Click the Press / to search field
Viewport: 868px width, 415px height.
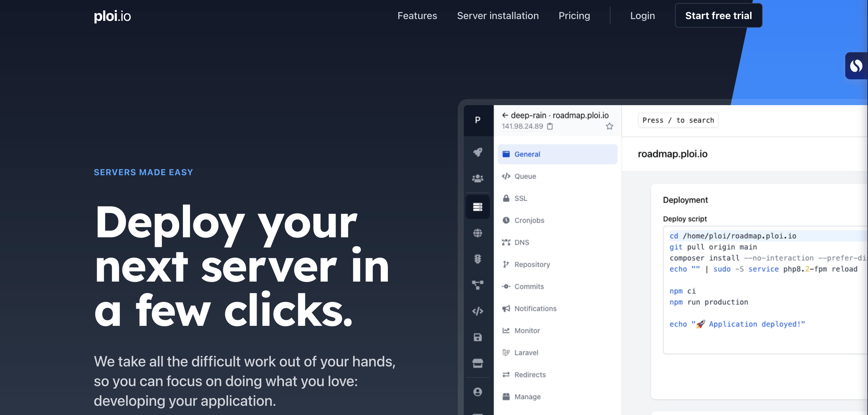(x=678, y=121)
